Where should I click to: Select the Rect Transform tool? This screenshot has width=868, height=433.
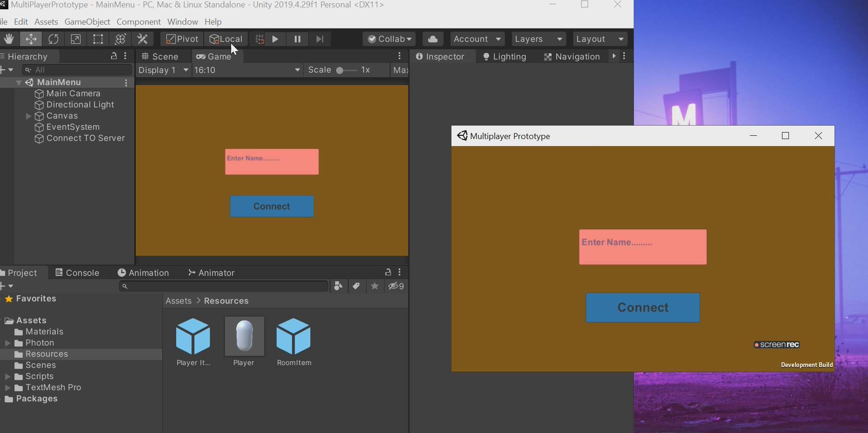click(x=98, y=39)
